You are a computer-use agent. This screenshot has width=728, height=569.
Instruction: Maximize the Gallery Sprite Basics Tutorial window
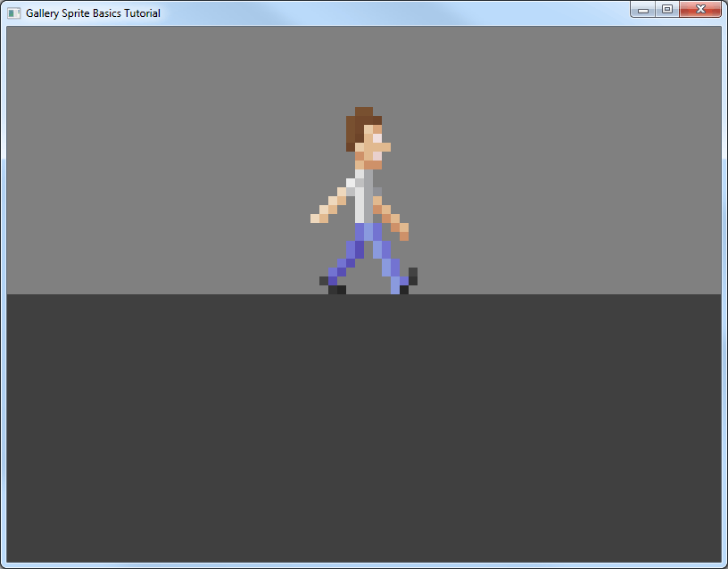(x=667, y=9)
